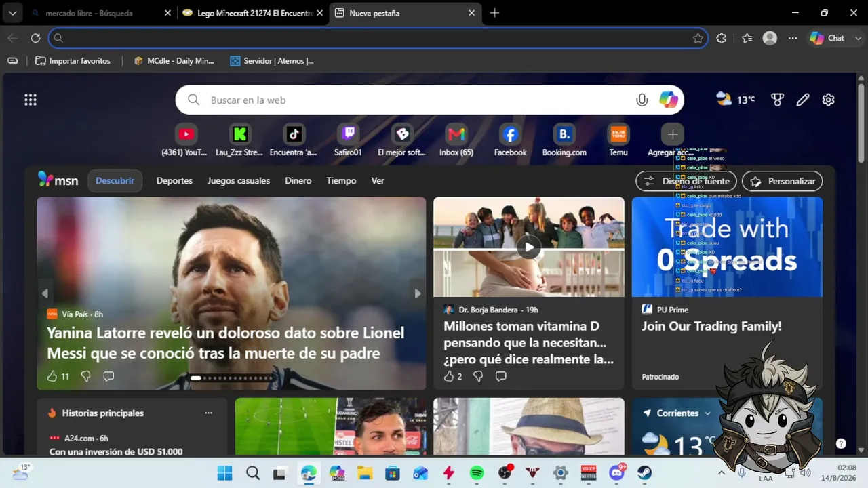Expand the Corrientes weather location dropdown
Screen dimensions: 868x488
pyautogui.click(x=708, y=413)
